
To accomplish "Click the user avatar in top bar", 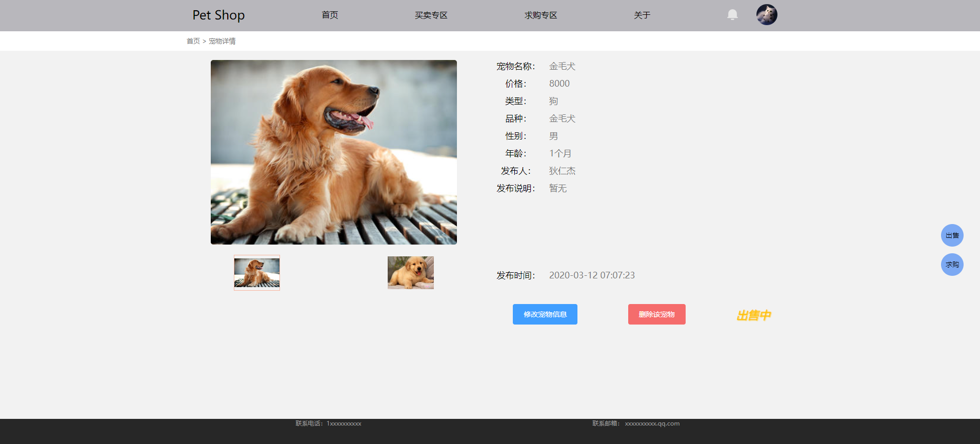I will [767, 15].
